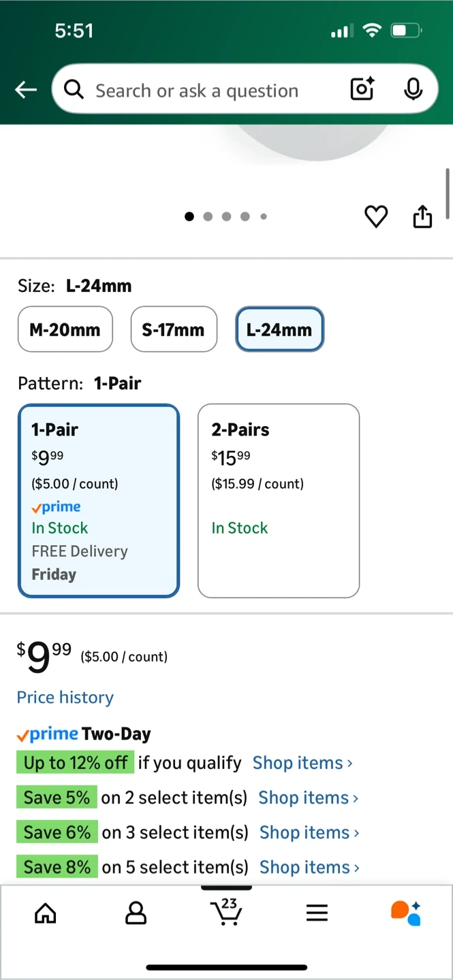This screenshot has height=980, width=453.
Task: Tap the share icon
Action: point(422,216)
